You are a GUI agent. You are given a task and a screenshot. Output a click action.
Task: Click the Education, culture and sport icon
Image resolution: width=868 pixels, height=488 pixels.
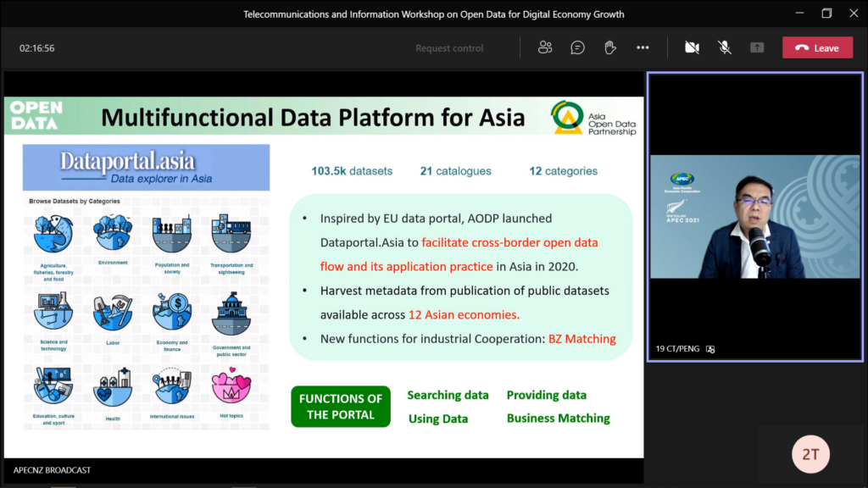point(53,385)
